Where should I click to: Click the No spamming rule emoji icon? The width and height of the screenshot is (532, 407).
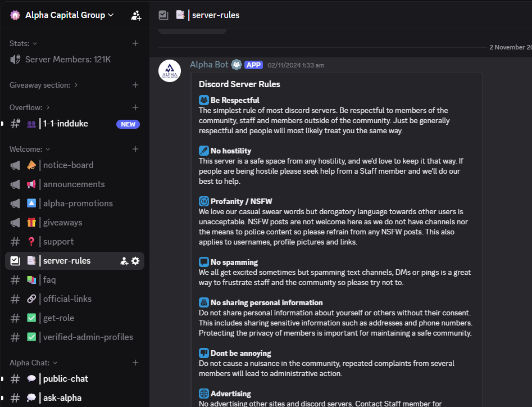tap(203, 262)
